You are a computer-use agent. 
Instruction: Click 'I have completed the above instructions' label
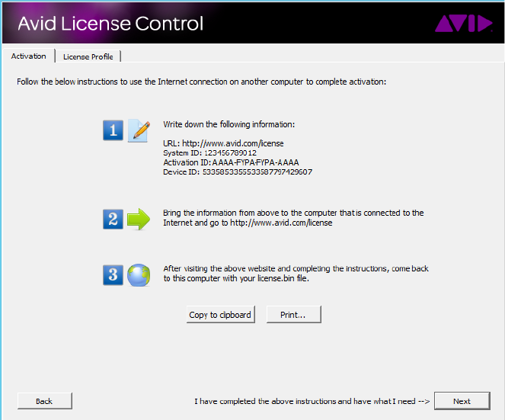pos(312,401)
